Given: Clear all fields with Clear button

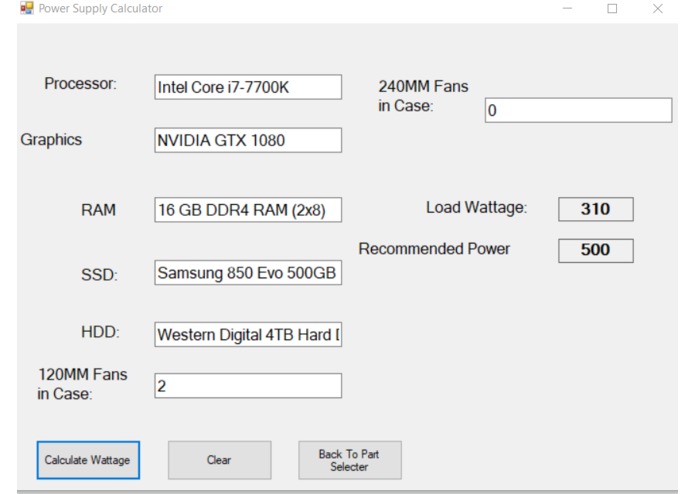Looking at the screenshot, I should 219,460.
